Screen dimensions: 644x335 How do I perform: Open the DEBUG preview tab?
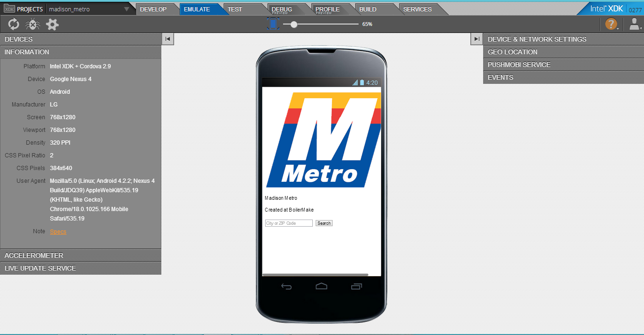282,9
